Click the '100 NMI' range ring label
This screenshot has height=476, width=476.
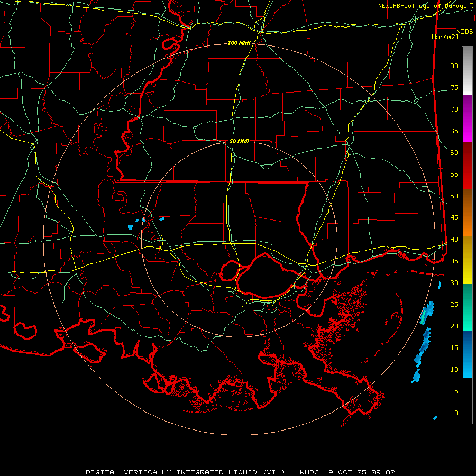239,43
